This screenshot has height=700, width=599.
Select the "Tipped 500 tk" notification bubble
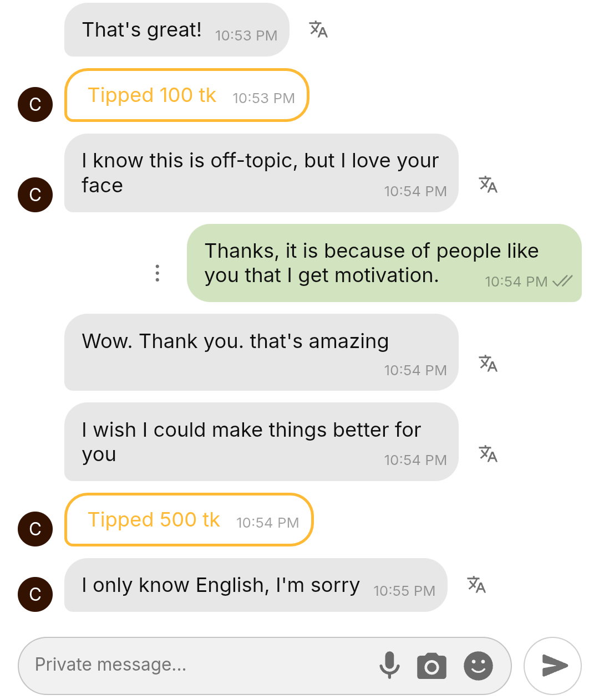[x=189, y=520]
